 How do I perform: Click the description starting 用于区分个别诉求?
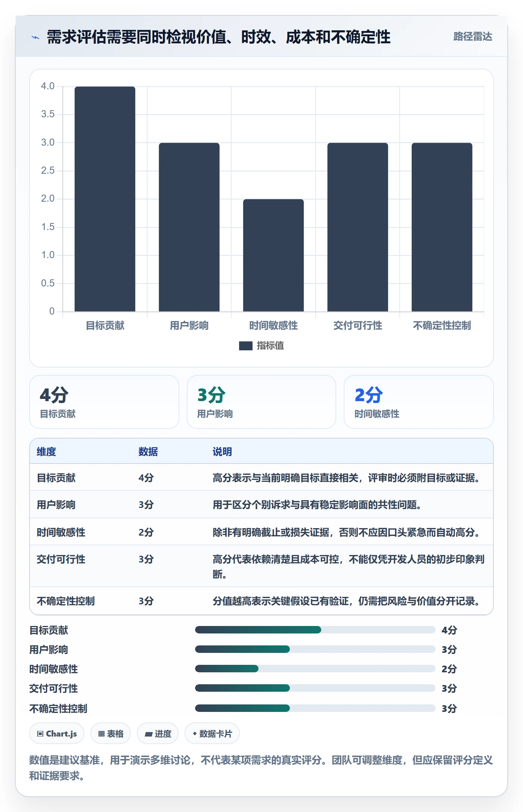click(317, 505)
